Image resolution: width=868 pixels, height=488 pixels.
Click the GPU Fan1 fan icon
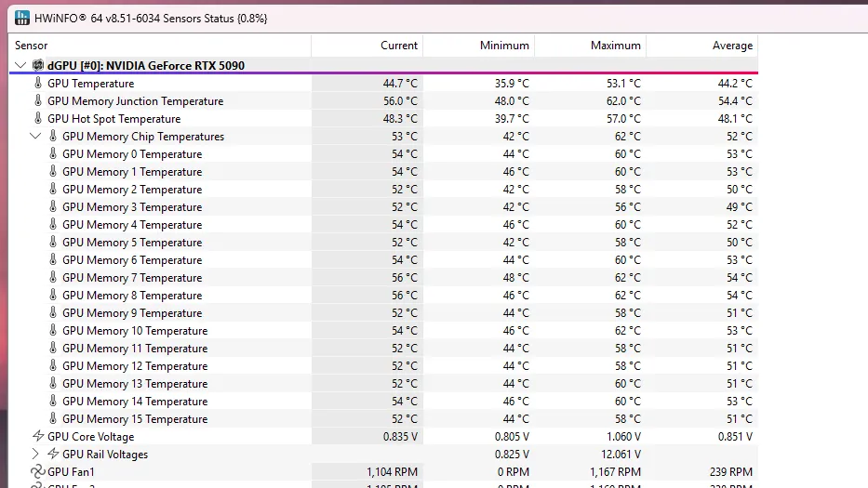[37, 471]
